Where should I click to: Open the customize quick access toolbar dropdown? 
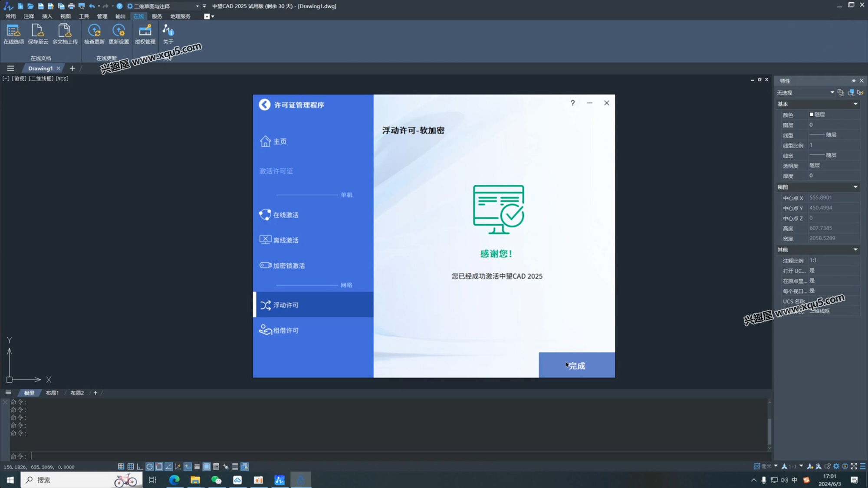point(204,6)
